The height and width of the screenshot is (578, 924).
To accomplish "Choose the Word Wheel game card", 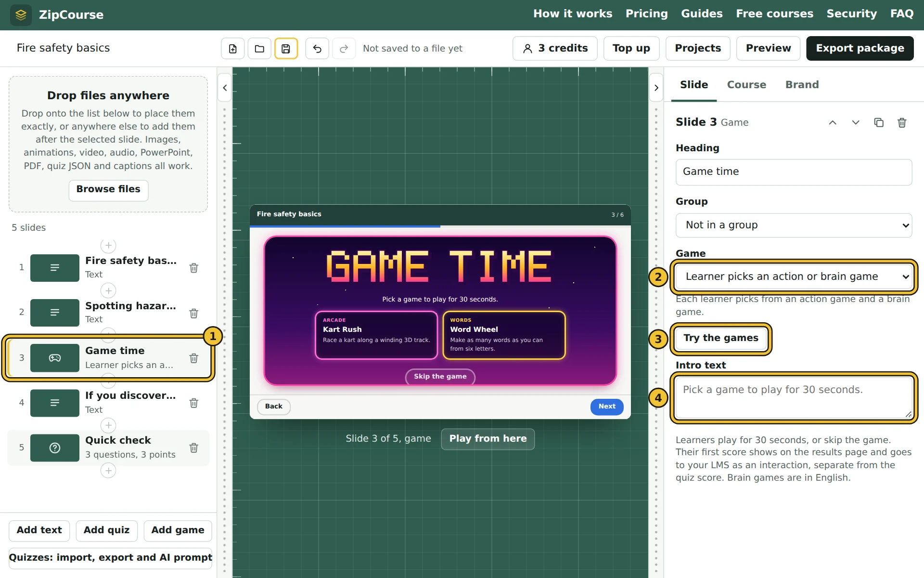I will pos(504,335).
